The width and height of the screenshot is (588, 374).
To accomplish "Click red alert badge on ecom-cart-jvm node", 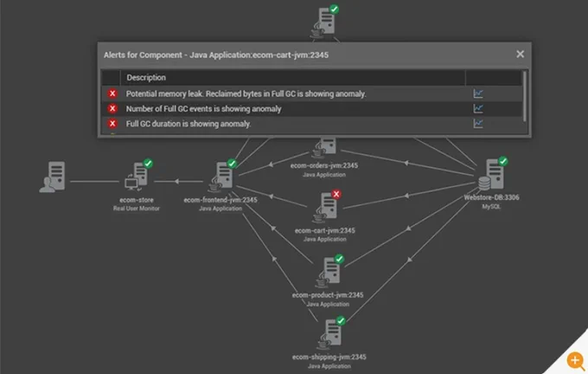I will pos(336,194).
